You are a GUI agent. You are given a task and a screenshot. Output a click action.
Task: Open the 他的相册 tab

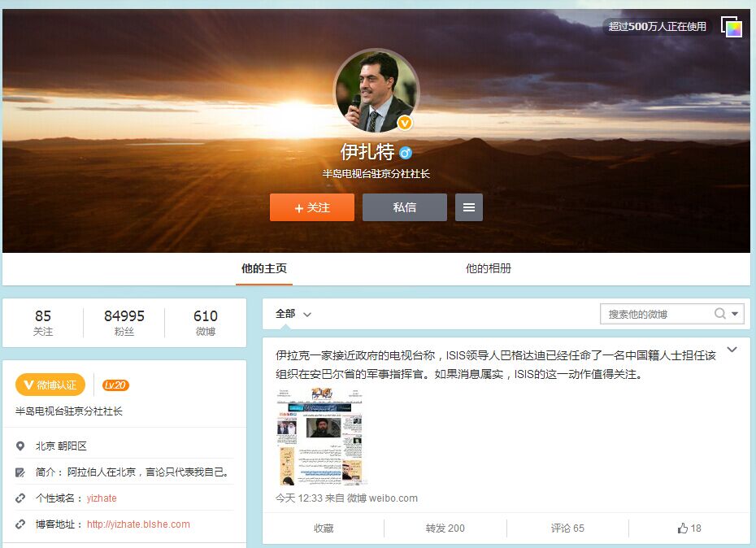pos(489,268)
